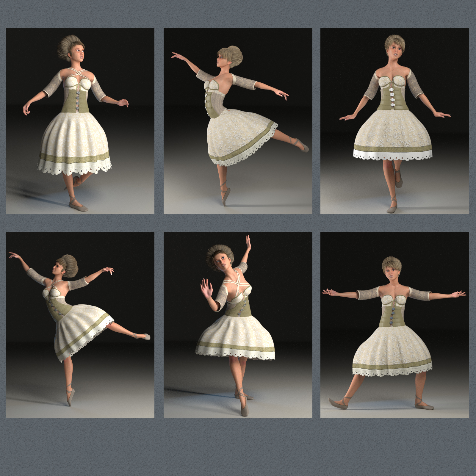Viewport: 476px width, 476px height.
Task: Choose the short-haired front-facing render with white corset buttons
Action: [x=394, y=121]
